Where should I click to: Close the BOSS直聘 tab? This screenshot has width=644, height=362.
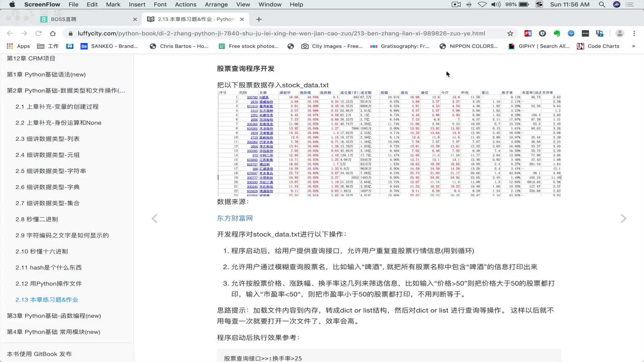click(x=135, y=19)
